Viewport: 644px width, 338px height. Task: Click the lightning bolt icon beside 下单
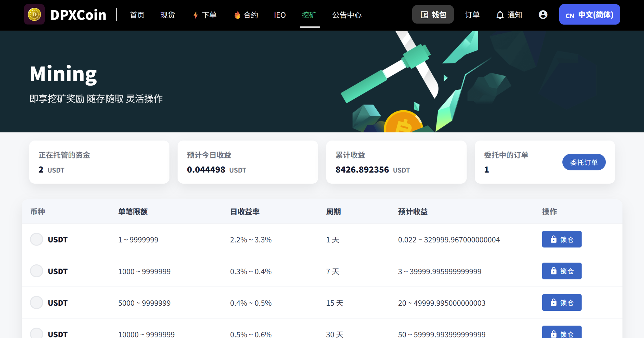196,15
